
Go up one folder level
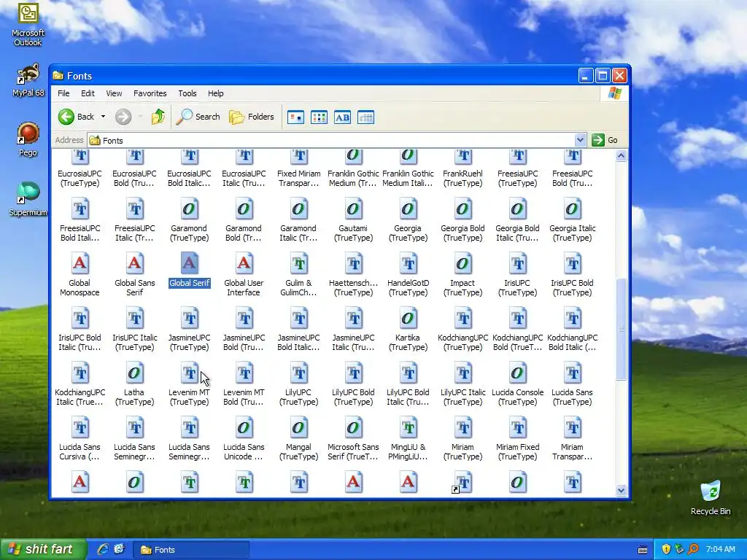pyautogui.click(x=158, y=117)
